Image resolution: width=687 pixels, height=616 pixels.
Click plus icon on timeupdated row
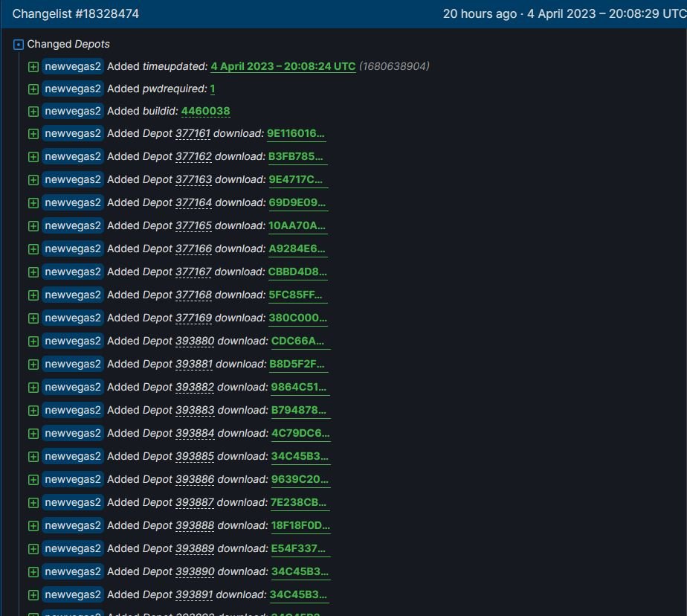click(33, 67)
